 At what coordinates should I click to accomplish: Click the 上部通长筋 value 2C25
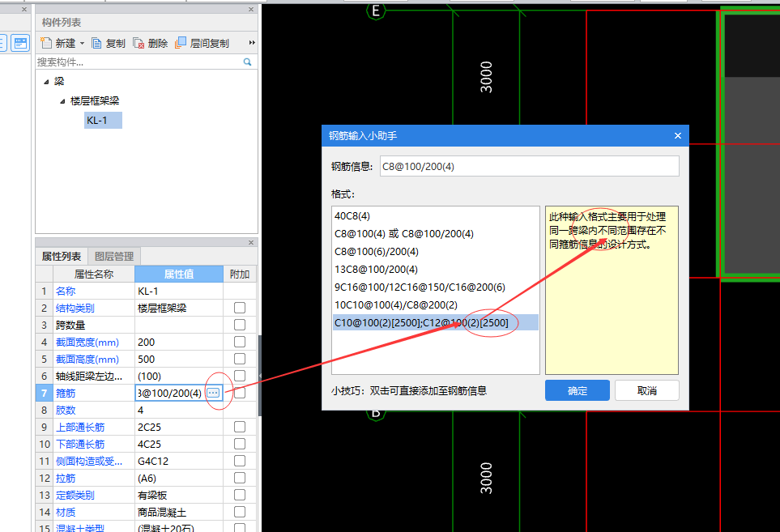tap(179, 427)
